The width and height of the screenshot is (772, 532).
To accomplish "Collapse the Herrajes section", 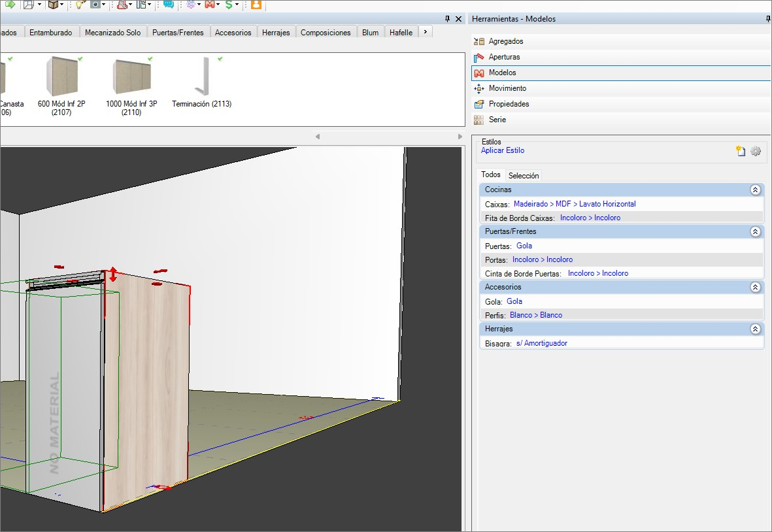I will coord(755,329).
